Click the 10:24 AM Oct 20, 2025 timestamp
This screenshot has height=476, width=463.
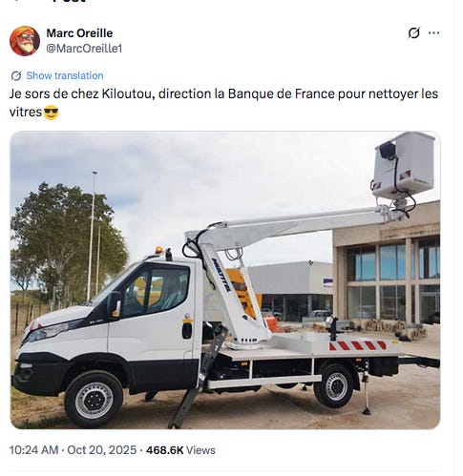[x=73, y=450]
